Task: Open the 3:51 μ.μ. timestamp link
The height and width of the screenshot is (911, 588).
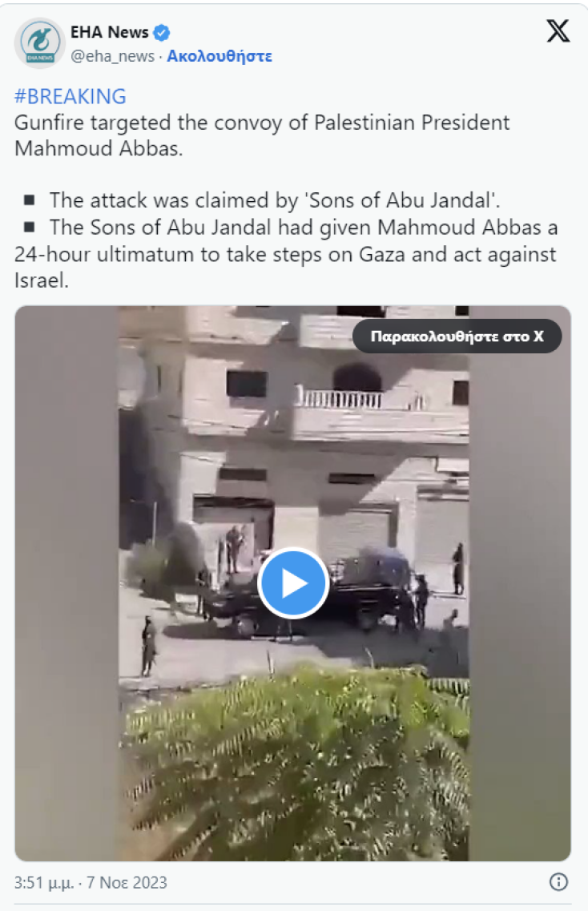Action: pos(44,882)
